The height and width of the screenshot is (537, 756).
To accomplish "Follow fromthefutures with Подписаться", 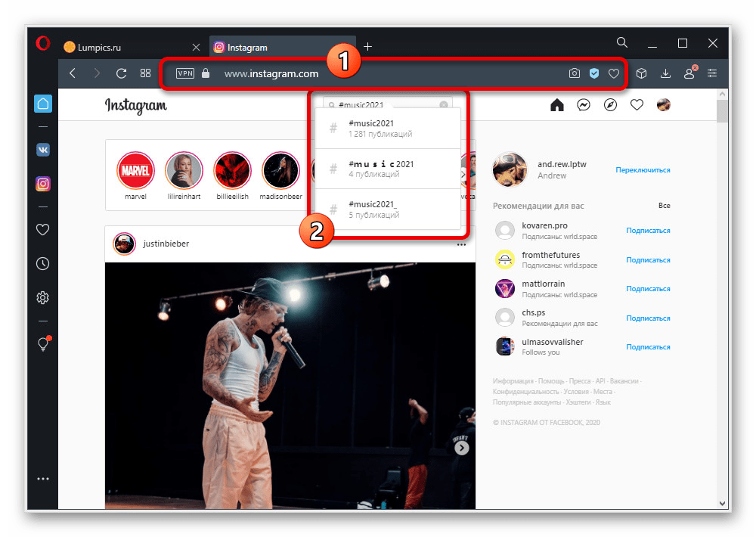I will click(x=648, y=260).
